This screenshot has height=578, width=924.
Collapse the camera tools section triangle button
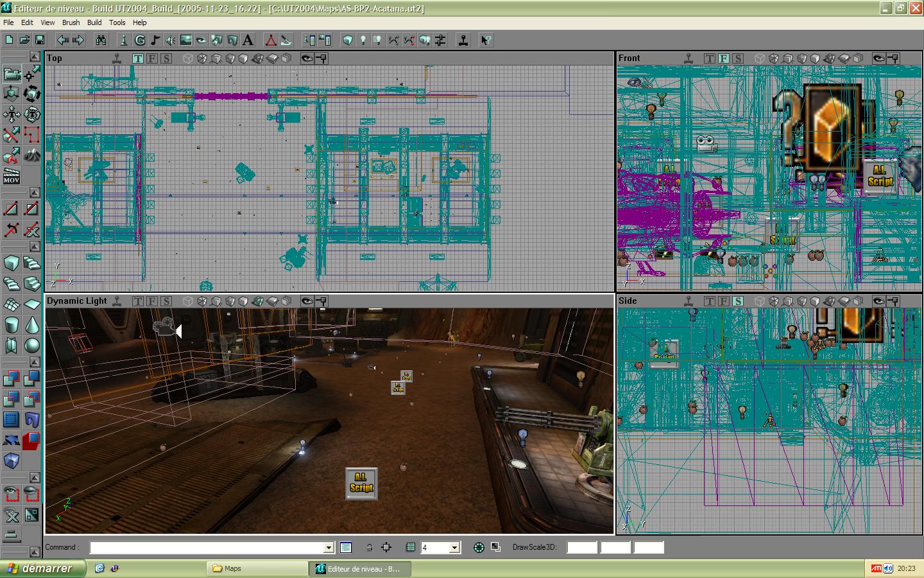click(x=35, y=57)
